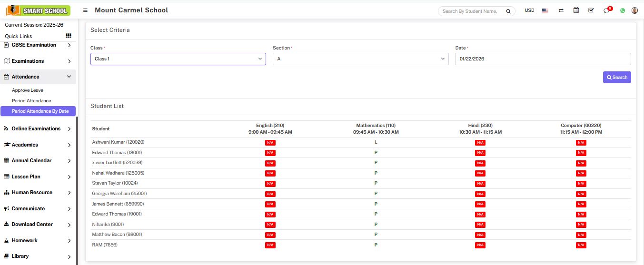644x265 pixels.
Task: Open the Quick Links grid icon
Action: (69, 36)
